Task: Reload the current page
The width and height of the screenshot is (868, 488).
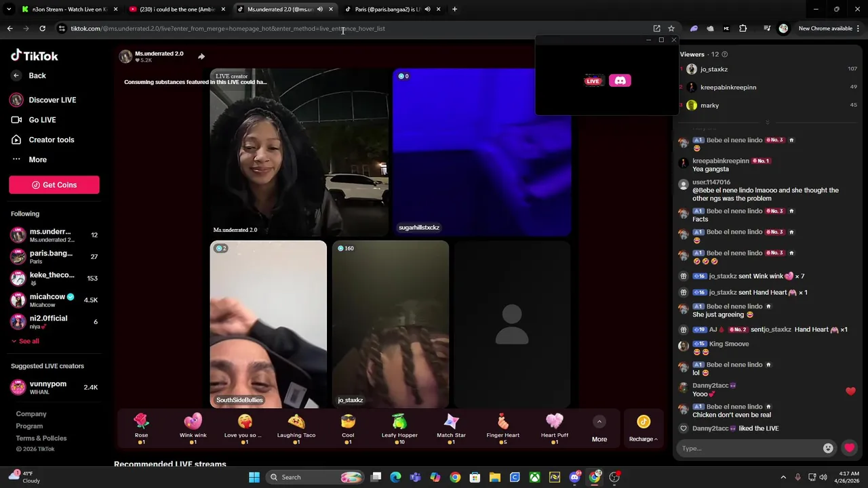Action: tap(42, 28)
